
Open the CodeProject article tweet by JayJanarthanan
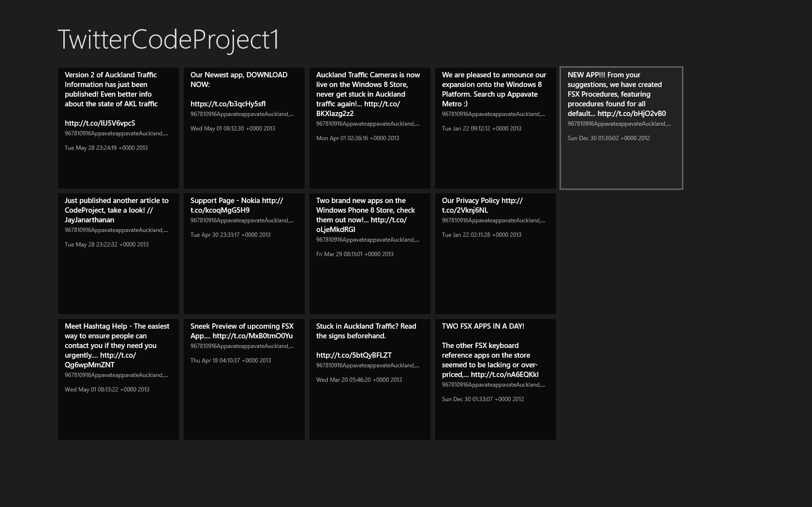tap(118, 254)
